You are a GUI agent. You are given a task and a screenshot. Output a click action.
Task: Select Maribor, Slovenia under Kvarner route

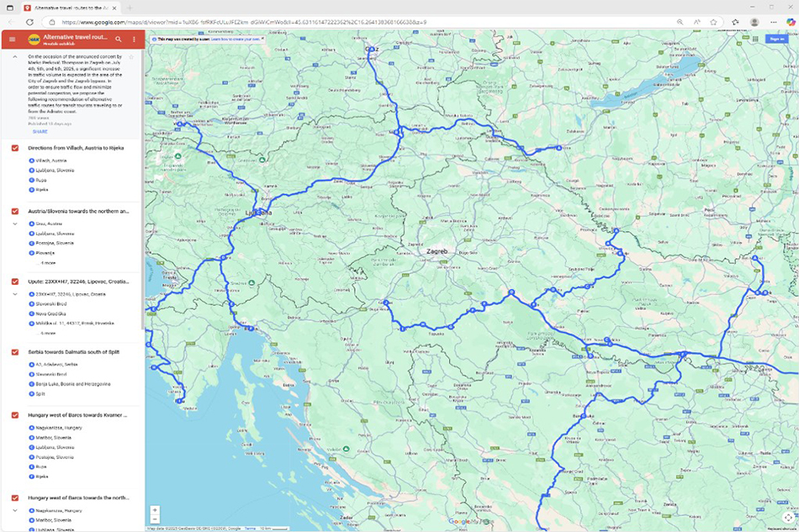click(x=54, y=438)
